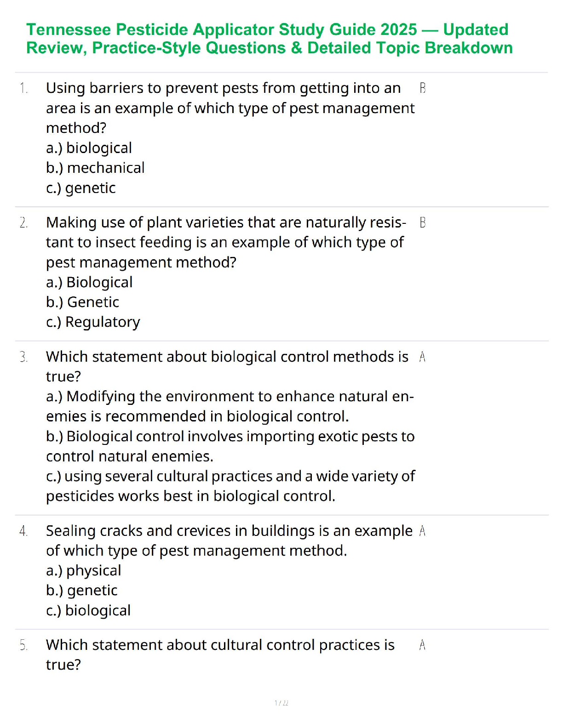Screen dimensions: 563x728
Task: Select option 'a.) physical' in question 4
Action: coord(84,570)
